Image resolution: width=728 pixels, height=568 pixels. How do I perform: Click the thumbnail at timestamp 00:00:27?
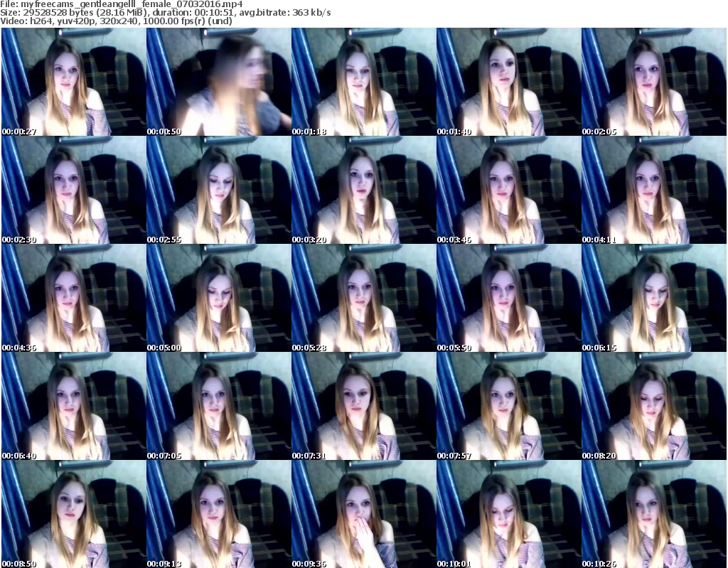tap(73, 82)
